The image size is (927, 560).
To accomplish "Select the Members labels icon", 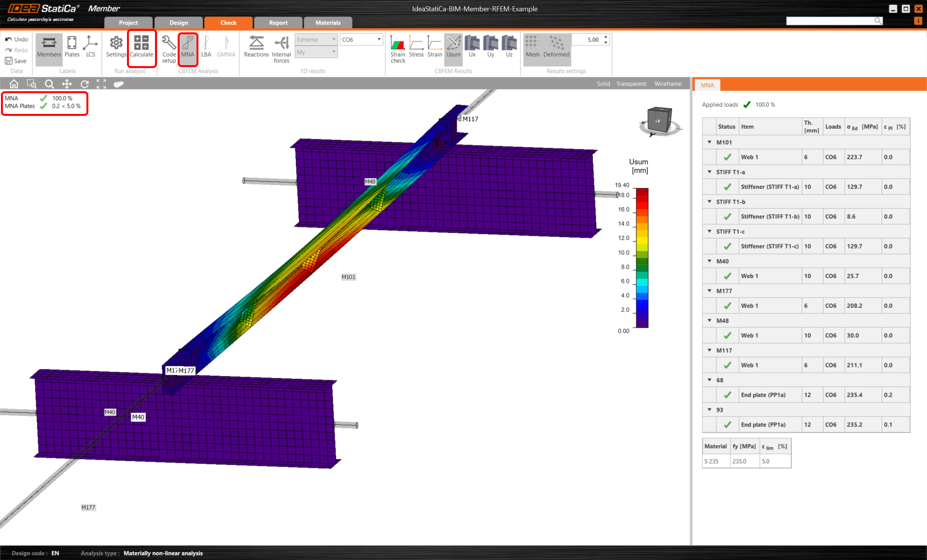I will (48, 47).
